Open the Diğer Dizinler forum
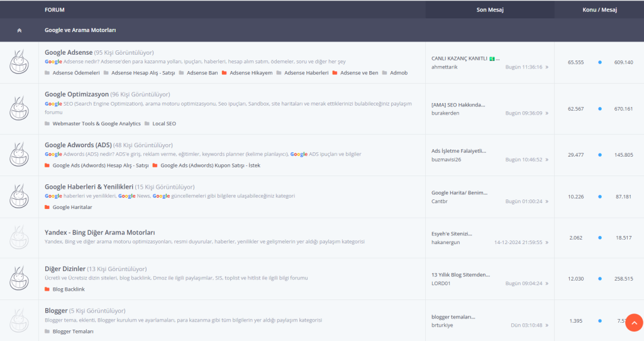 (65, 269)
